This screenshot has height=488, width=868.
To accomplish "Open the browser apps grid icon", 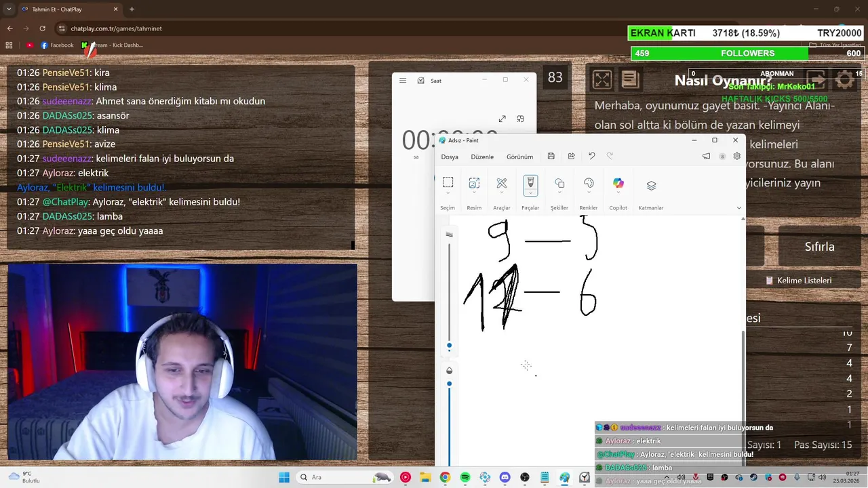I will pyautogui.click(x=9, y=45).
